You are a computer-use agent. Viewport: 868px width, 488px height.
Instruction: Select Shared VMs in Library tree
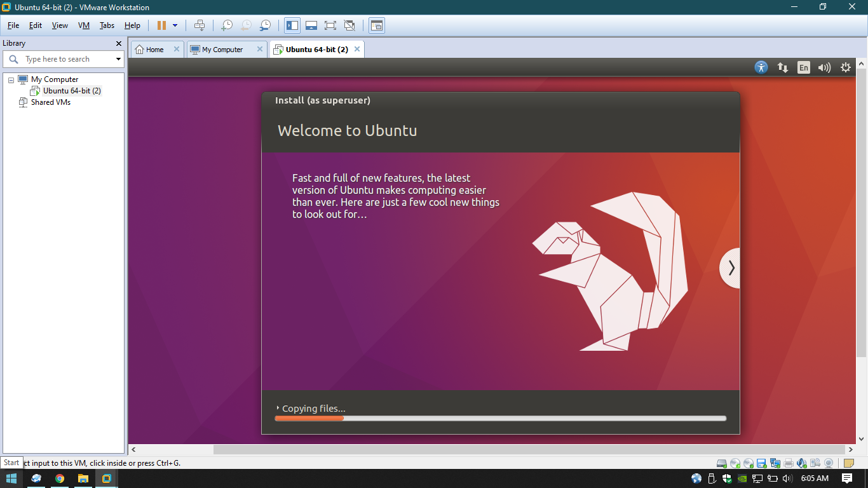tap(50, 102)
